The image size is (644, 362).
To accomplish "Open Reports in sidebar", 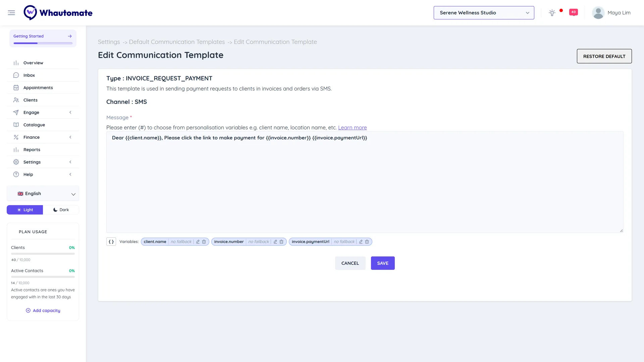I will tap(43, 149).
